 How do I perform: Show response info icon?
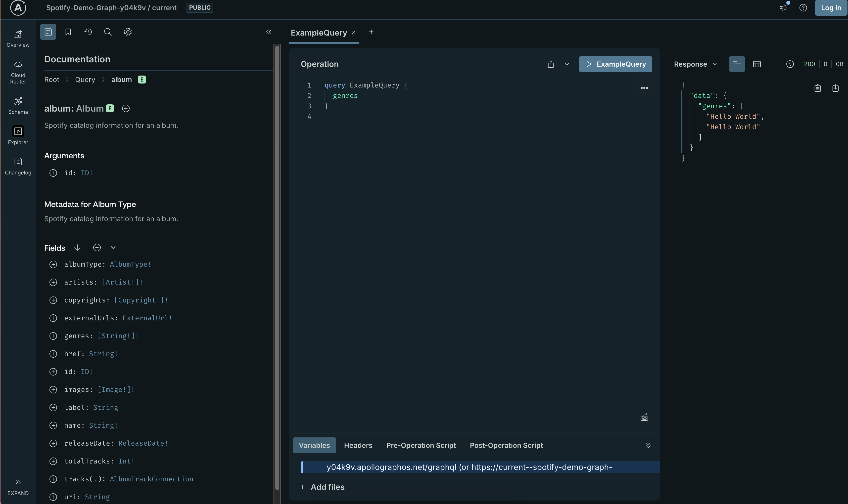pos(790,64)
